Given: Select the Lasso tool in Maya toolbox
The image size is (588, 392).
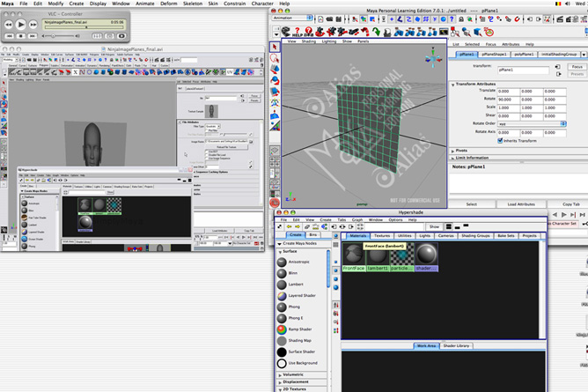Looking at the screenshot, I should click(x=275, y=58).
